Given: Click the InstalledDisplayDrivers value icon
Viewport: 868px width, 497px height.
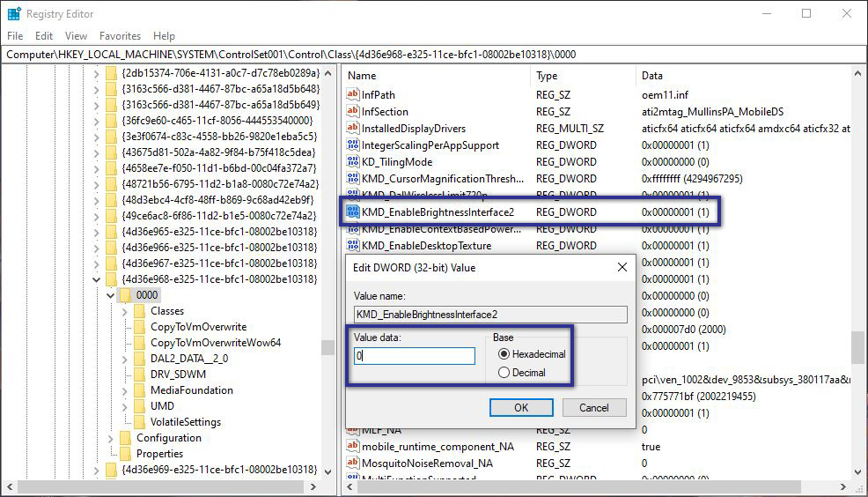Looking at the screenshot, I should tap(353, 129).
